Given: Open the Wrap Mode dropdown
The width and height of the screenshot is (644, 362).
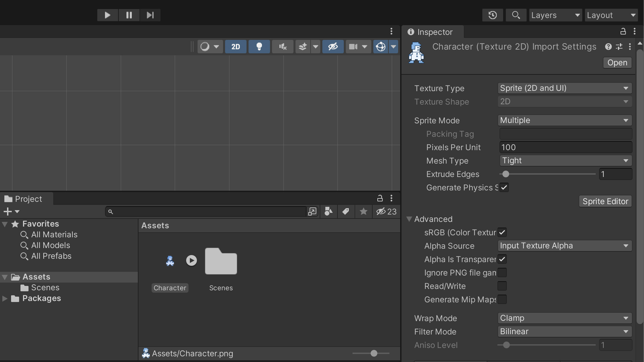Looking at the screenshot, I should [x=565, y=318].
